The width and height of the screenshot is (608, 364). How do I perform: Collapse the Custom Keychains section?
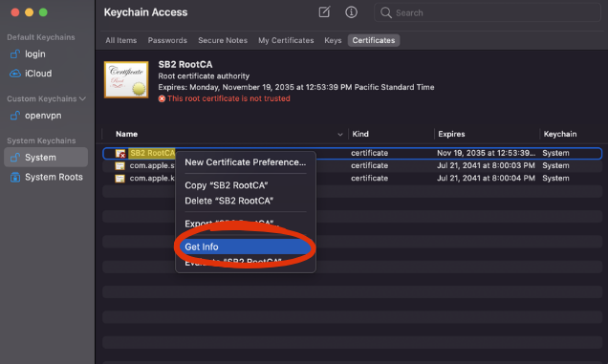pyautogui.click(x=82, y=98)
